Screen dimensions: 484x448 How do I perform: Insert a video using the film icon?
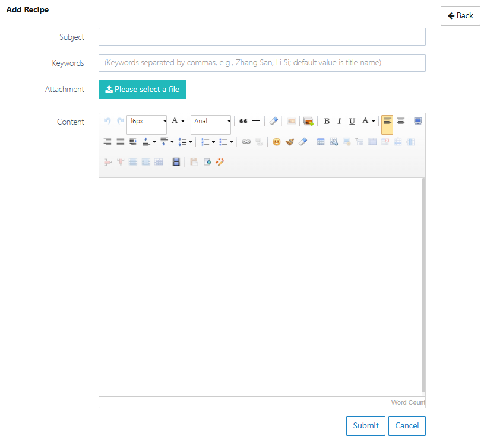coord(176,161)
